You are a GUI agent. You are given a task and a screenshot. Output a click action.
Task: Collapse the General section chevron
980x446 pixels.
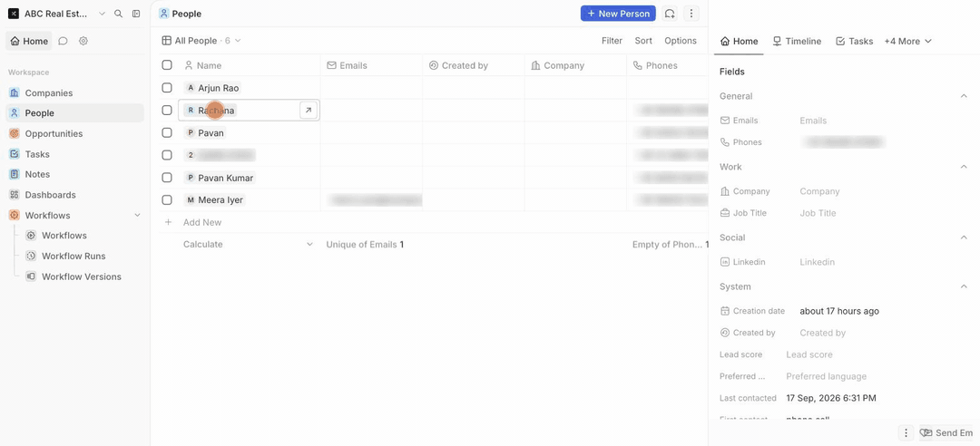coord(964,96)
